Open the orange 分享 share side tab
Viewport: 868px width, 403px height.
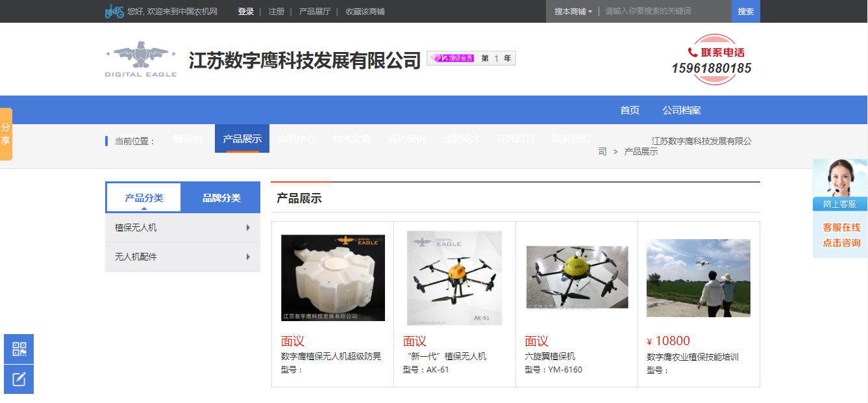(6, 134)
